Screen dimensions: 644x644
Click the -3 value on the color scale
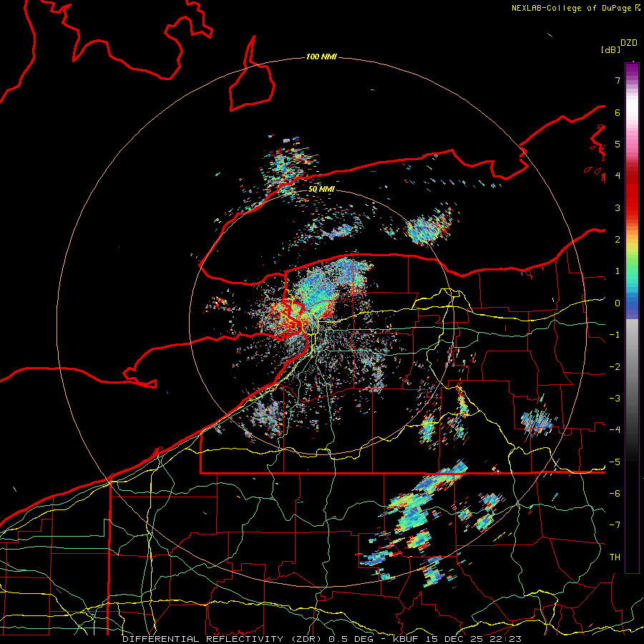(x=615, y=398)
